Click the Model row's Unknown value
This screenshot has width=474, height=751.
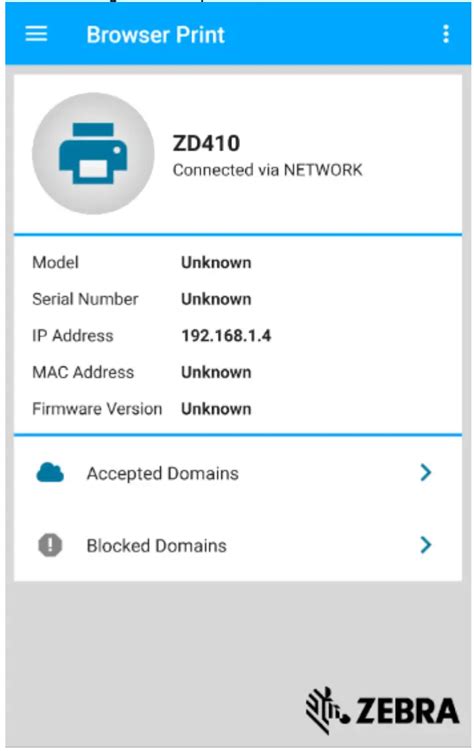pyautogui.click(x=216, y=262)
